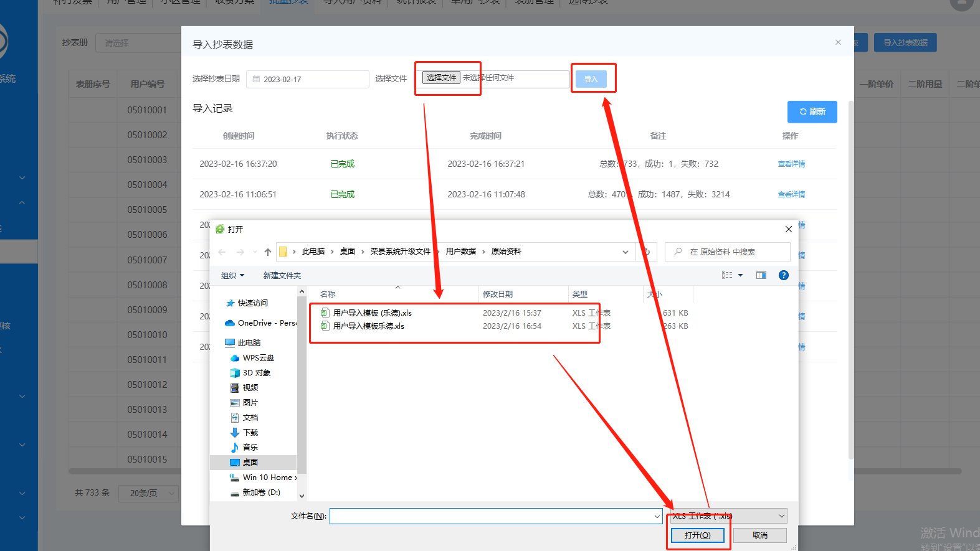Close the 导入抄表数据 dialog
980x551 pixels.
click(x=838, y=42)
